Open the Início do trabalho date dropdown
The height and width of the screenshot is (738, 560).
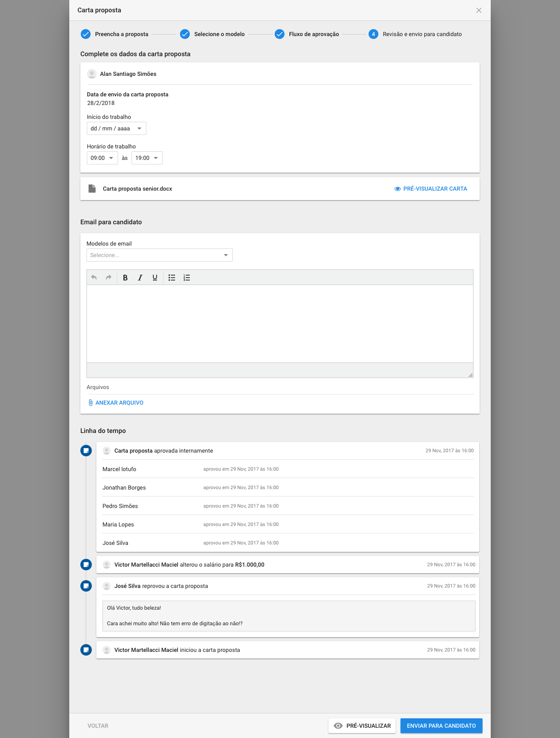(x=116, y=128)
